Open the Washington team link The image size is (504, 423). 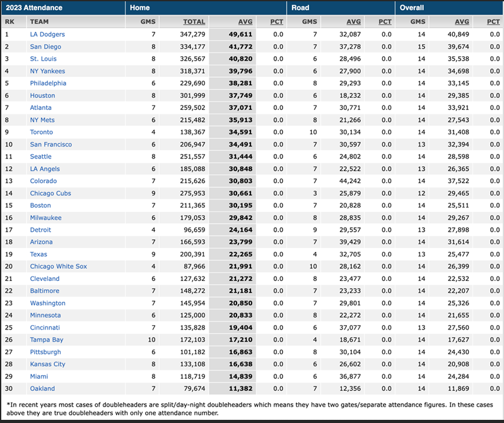[x=47, y=303]
